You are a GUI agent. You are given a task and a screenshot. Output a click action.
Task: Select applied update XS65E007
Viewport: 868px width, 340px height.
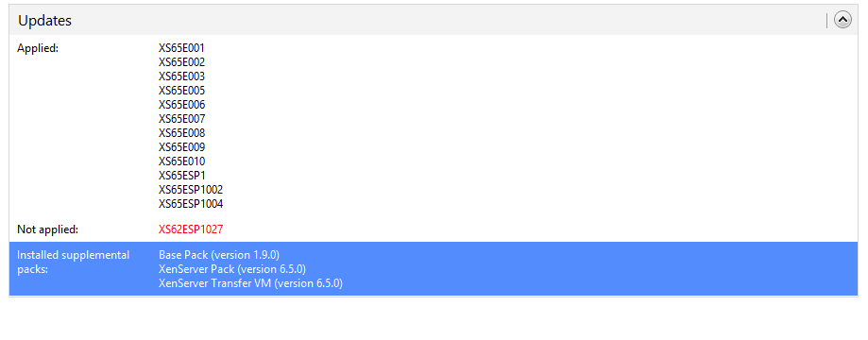181,119
